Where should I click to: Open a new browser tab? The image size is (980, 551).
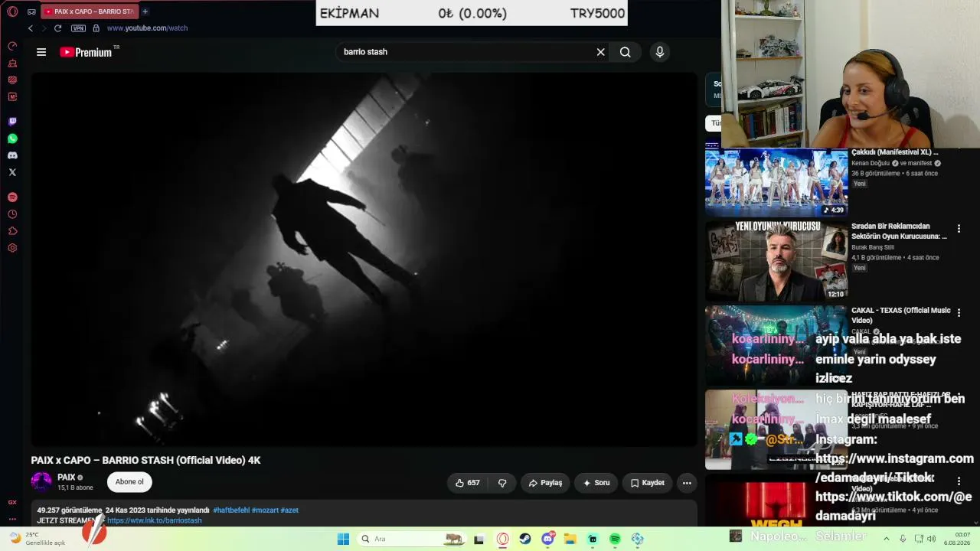click(145, 11)
